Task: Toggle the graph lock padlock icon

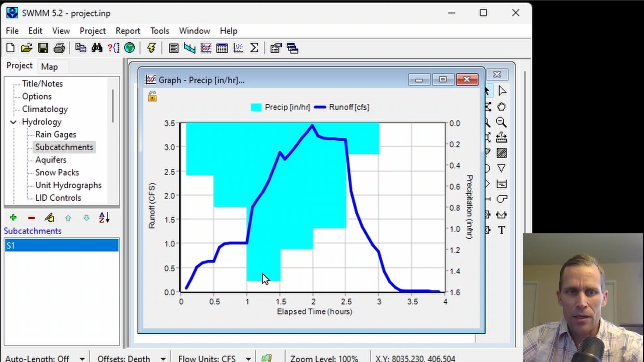Action: (x=152, y=96)
